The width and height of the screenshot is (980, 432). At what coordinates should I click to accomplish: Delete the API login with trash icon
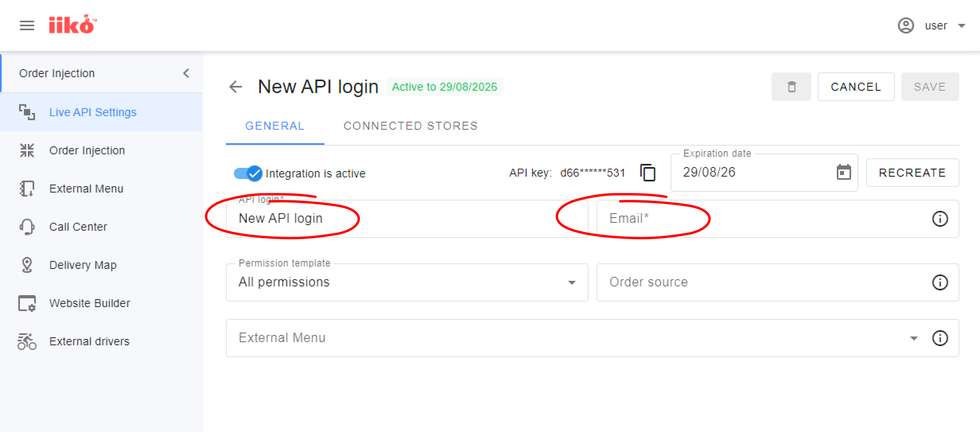(x=791, y=87)
